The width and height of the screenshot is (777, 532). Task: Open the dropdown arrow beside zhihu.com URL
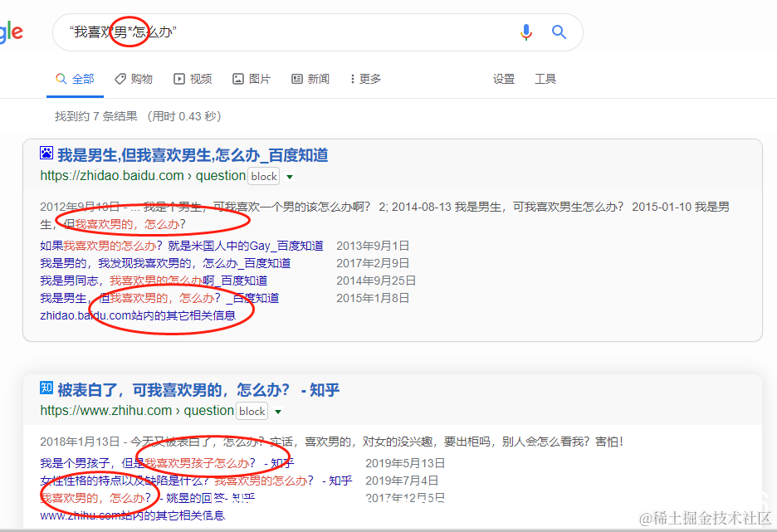pyautogui.click(x=278, y=411)
